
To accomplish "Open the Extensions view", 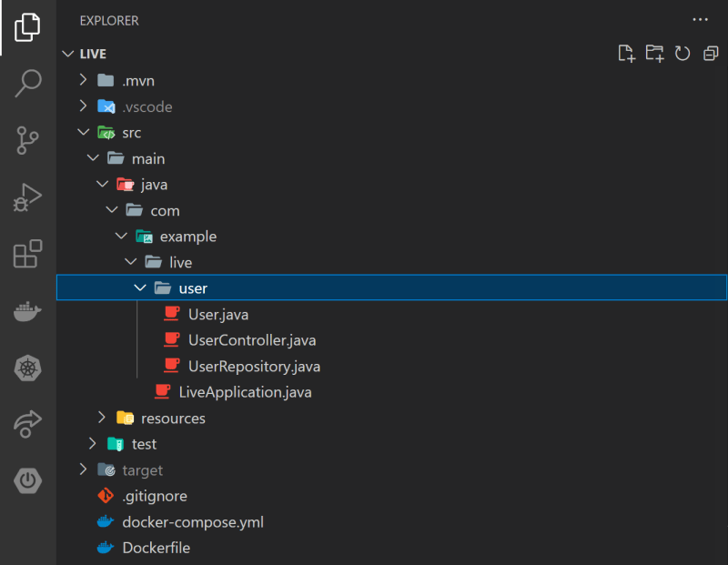I will 27,254.
